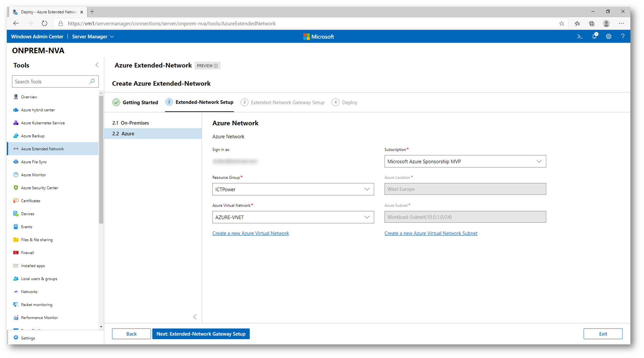
Task: Close the Deploy - Azure Extended Network tab
Action: click(81, 12)
